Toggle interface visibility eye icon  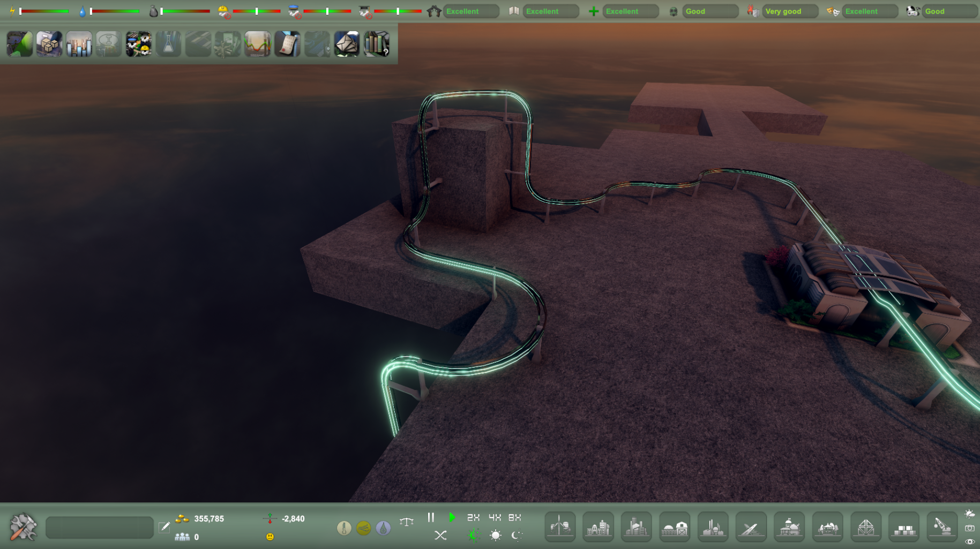(x=970, y=542)
